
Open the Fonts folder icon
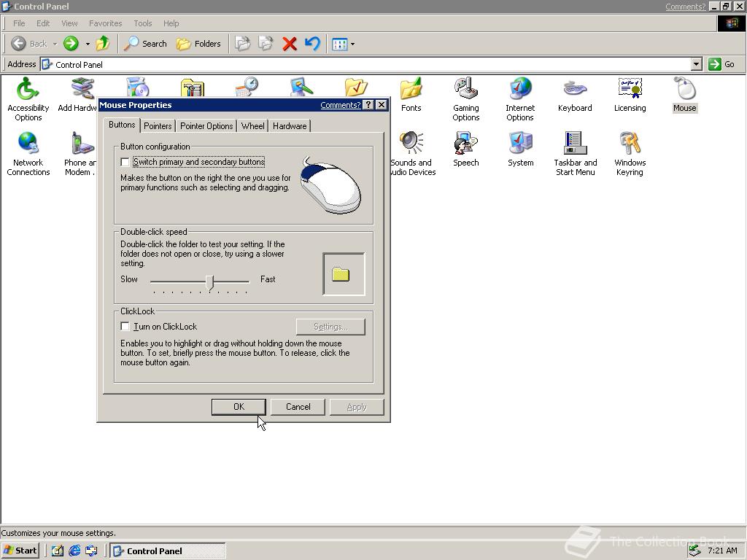tap(411, 95)
